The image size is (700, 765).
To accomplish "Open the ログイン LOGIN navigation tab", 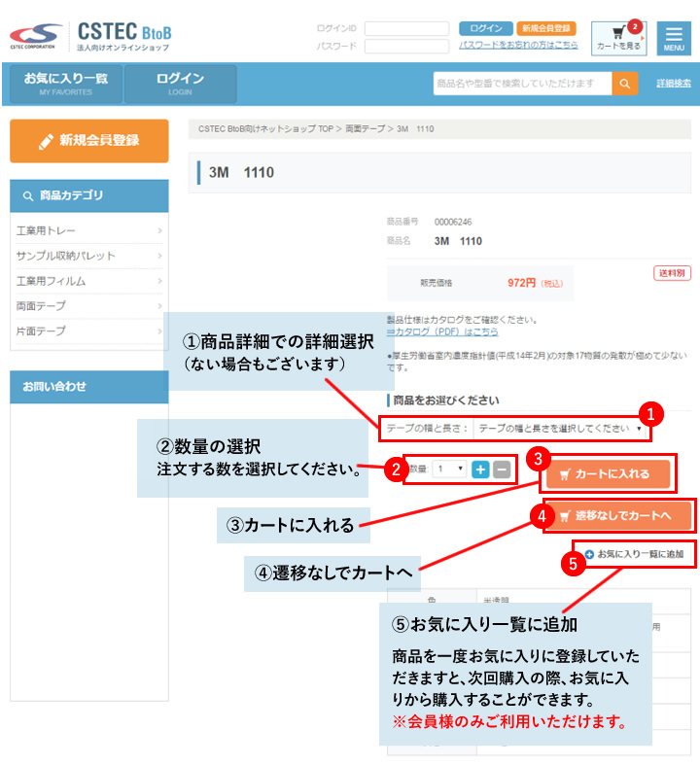I will tap(181, 84).
